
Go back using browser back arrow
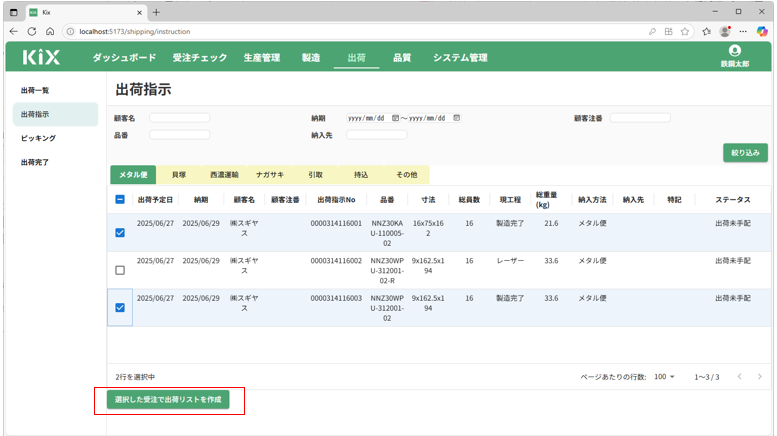[x=14, y=31]
